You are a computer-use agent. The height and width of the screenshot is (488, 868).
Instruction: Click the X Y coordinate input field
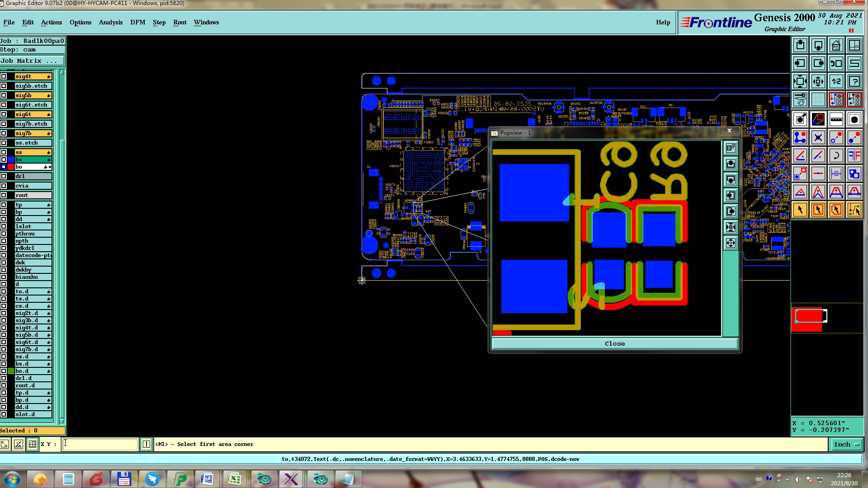point(99,444)
